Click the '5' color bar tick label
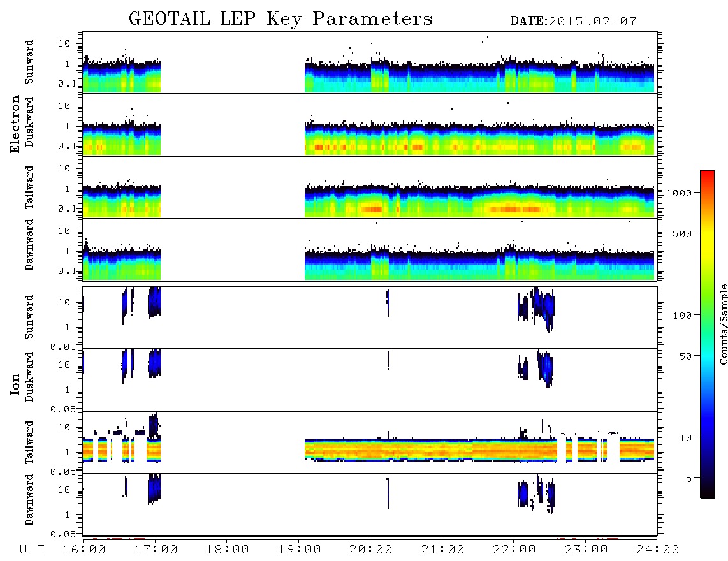Image resolution: width=728 pixels, height=561 pixels. [x=688, y=479]
